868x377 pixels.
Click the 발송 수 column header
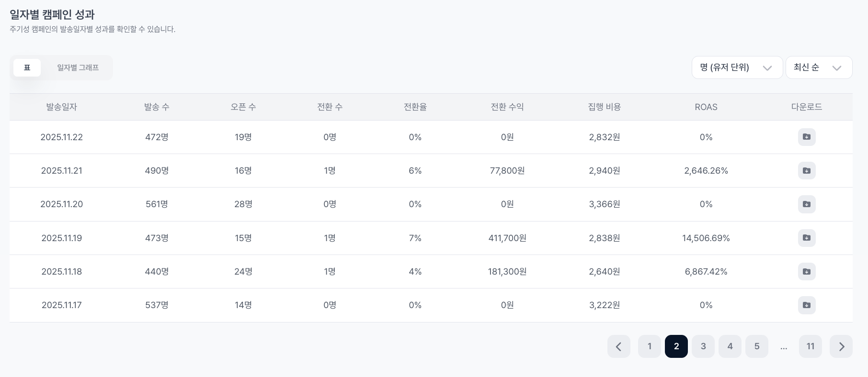coord(157,107)
